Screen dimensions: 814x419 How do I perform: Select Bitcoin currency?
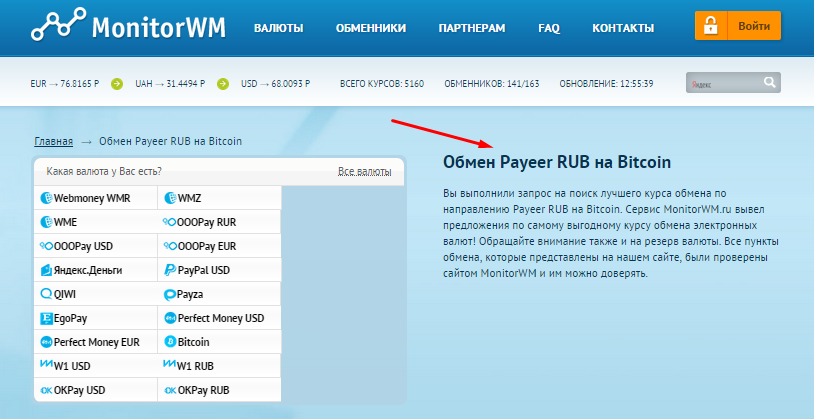tap(219, 342)
